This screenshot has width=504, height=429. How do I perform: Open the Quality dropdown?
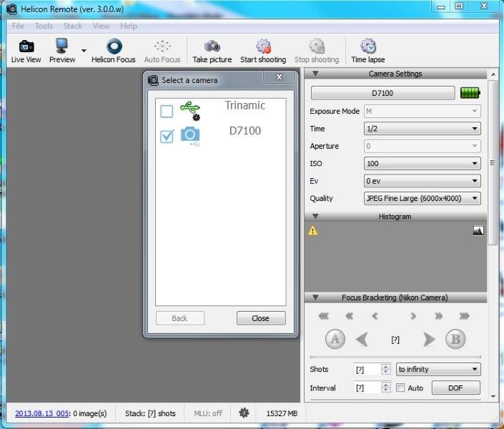tap(422, 199)
